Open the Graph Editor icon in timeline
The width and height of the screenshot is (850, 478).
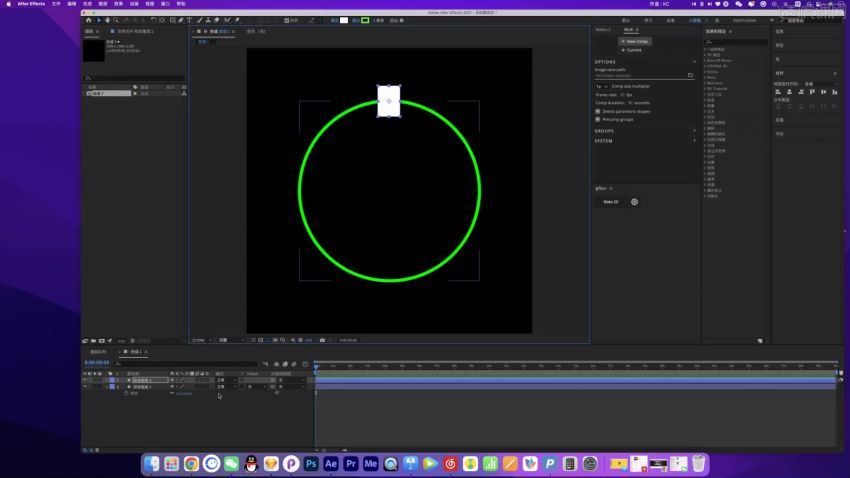(305, 364)
